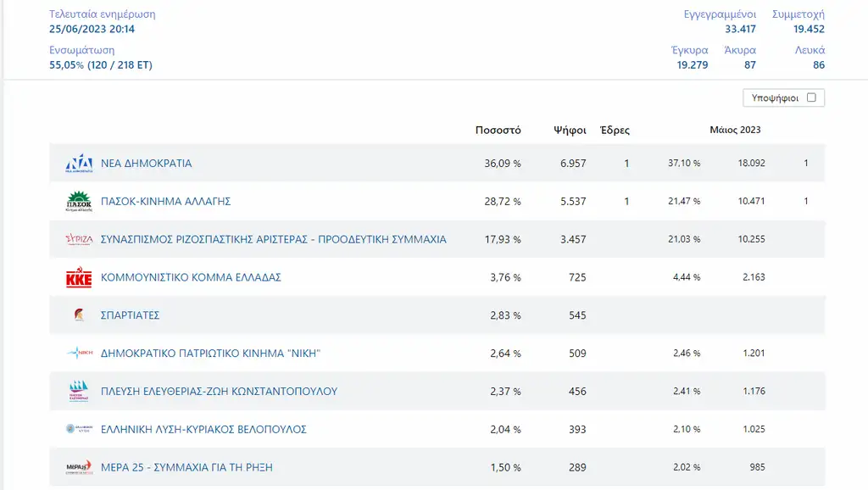Open ΣΥΝΑΣΠΙΣΜΟΣ ΡΙΖΟΣΠΑΣΤΙΚΗΣ ΑΡΙΣΤΕΡΑΣ link
The width and height of the screenshot is (868, 490).
pyautogui.click(x=274, y=239)
